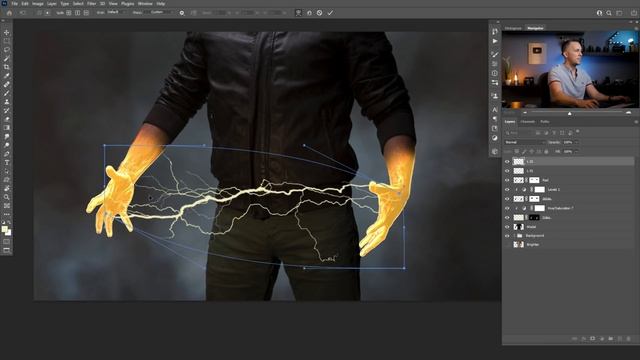Click split warp crosswise button
Image resolution: width=640 pixels, height=360 pixels.
tap(69, 13)
